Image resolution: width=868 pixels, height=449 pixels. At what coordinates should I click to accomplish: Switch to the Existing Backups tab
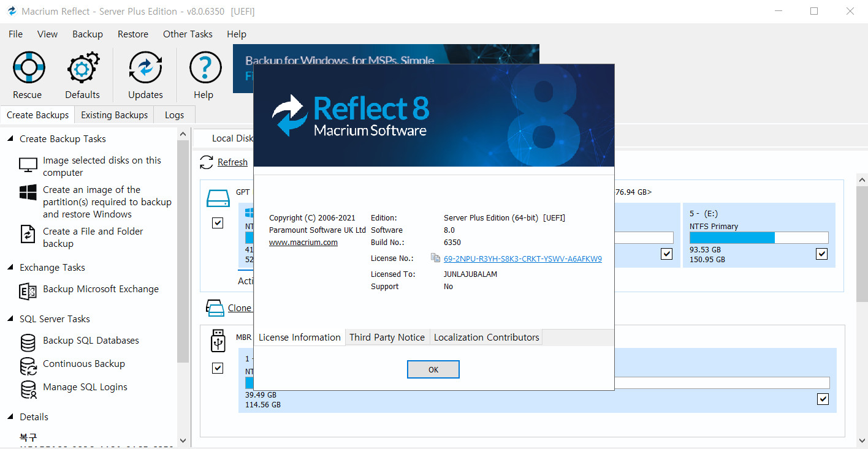click(114, 115)
